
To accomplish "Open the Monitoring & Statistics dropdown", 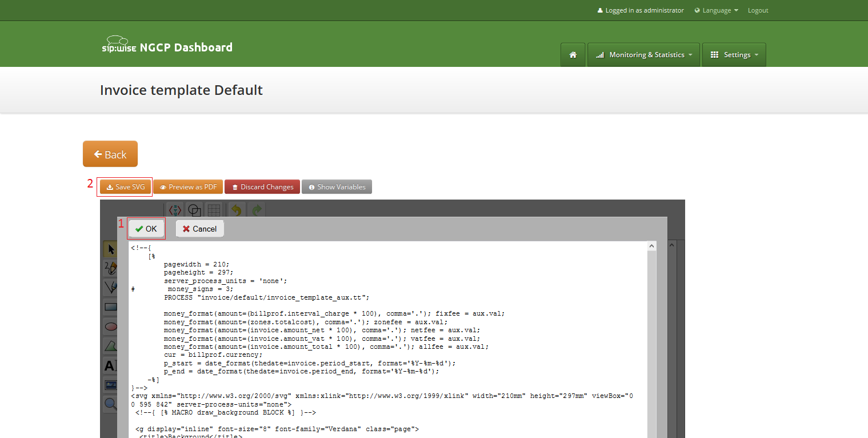I will tap(643, 54).
